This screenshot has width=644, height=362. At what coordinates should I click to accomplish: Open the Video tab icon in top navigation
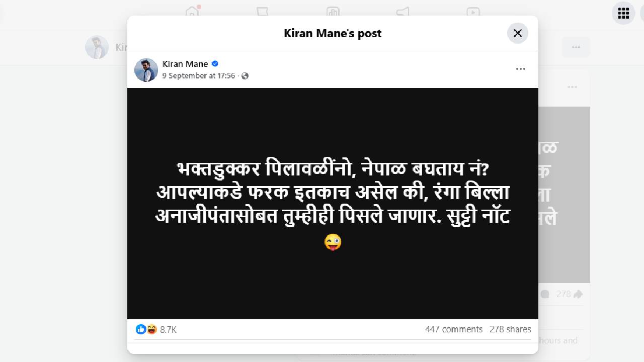pos(472,12)
